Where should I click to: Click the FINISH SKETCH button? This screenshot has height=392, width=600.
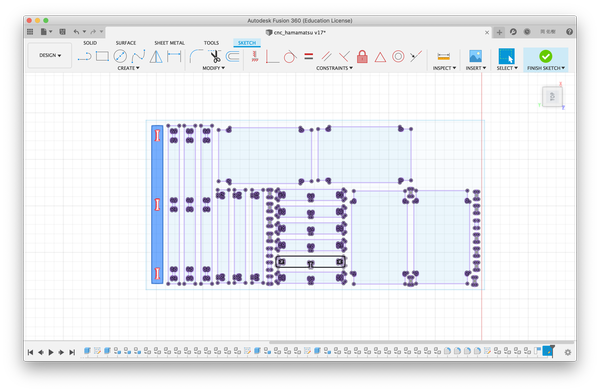(x=545, y=60)
